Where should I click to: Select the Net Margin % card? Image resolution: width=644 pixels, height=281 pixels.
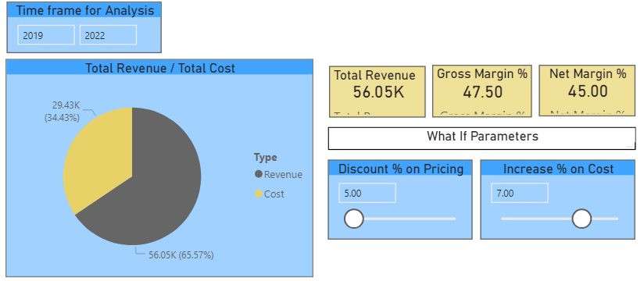pyautogui.click(x=588, y=91)
